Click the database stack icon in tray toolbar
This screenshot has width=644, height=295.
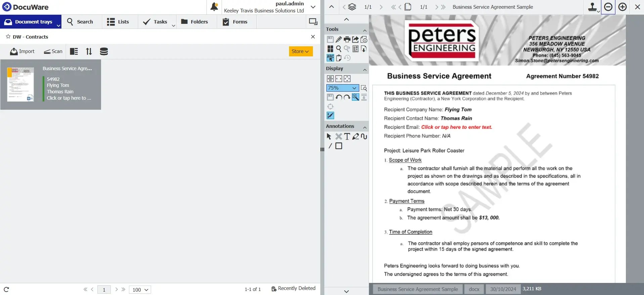point(104,51)
